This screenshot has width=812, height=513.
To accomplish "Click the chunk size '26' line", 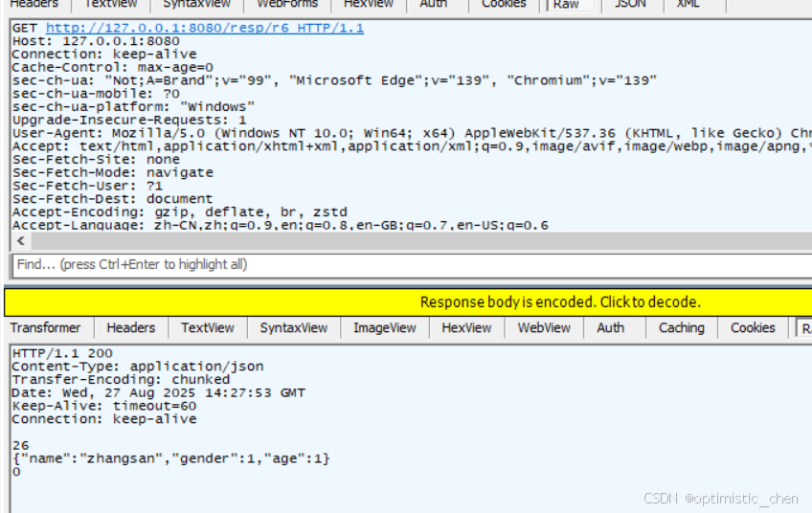I will [21, 446].
